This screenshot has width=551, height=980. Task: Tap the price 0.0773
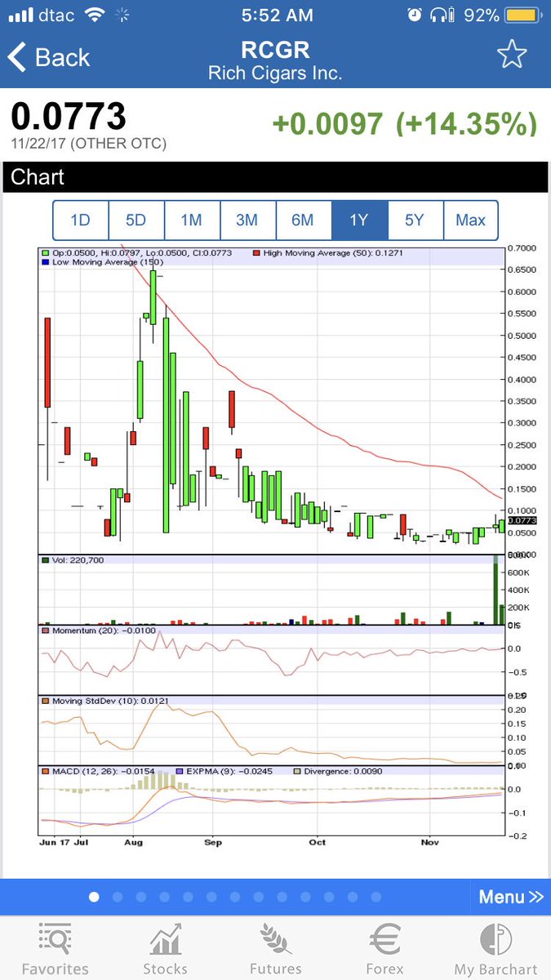click(x=69, y=116)
